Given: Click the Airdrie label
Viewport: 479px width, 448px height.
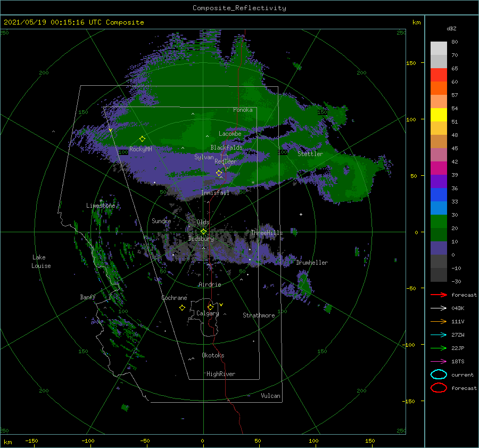Looking at the screenshot, I should (x=210, y=284).
